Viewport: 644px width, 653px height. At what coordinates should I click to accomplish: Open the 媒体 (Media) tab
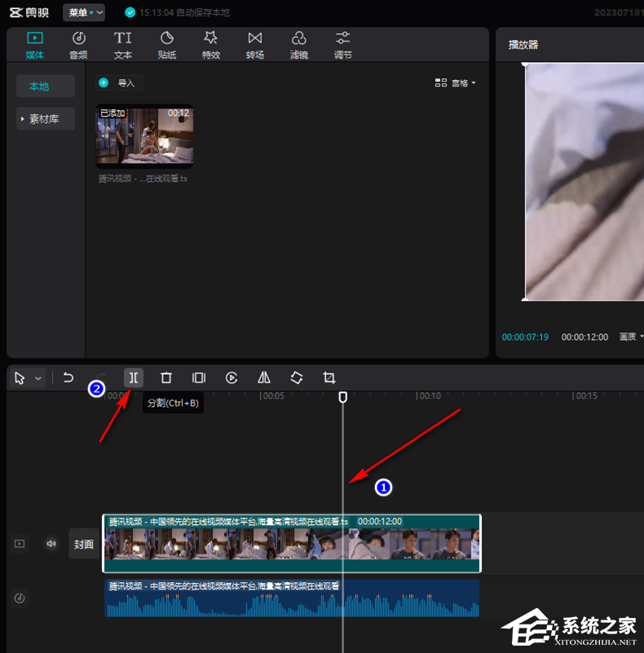tap(34, 46)
